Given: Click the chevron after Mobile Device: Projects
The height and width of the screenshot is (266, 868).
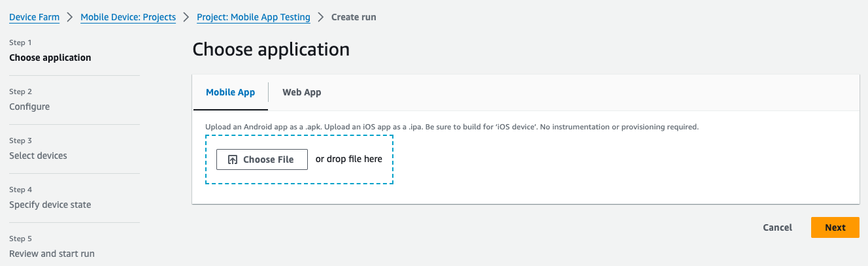Looking at the screenshot, I should click(x=186, y=17).
